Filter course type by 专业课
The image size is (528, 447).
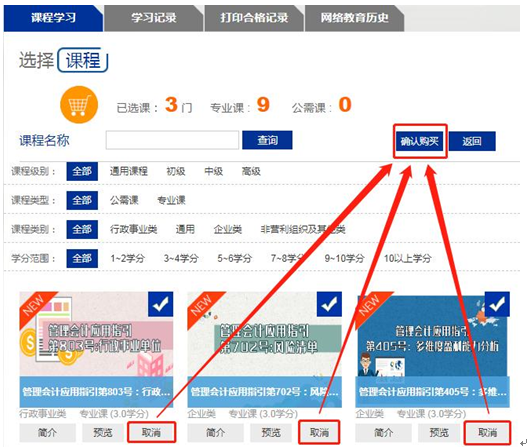(x=171, y=200)
